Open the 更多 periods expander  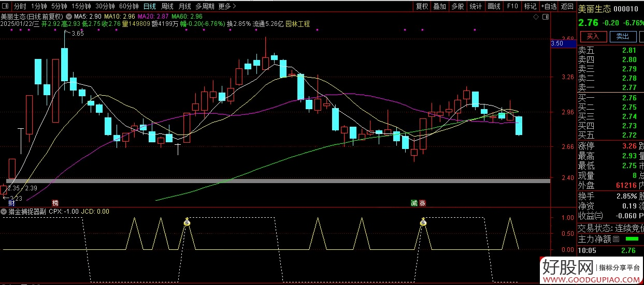[x=227, y=6]
